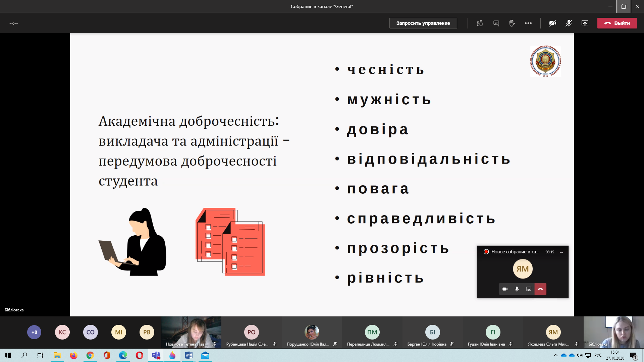Stop sharing in mini meeting window
This screenshot has height=362, width=644.
[x=529, y=289]
